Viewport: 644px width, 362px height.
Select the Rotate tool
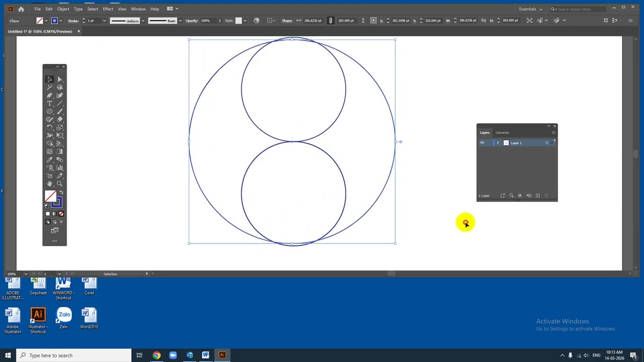[x=49, y=128]
